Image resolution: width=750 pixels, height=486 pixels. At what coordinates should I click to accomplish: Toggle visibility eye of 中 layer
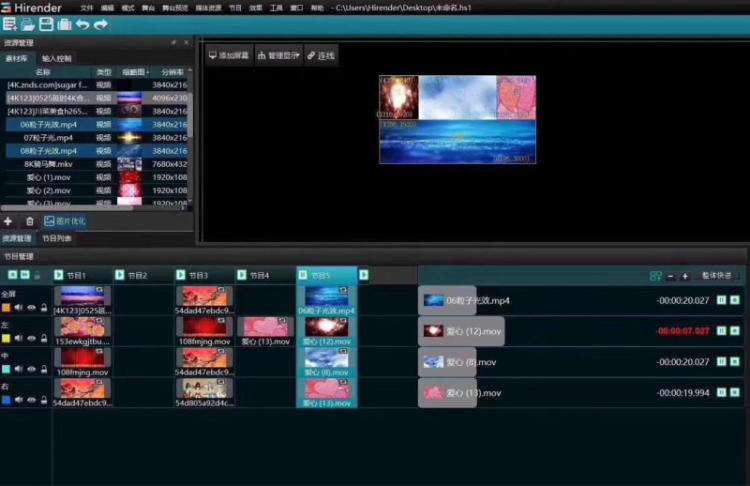[x=32, y=369]
